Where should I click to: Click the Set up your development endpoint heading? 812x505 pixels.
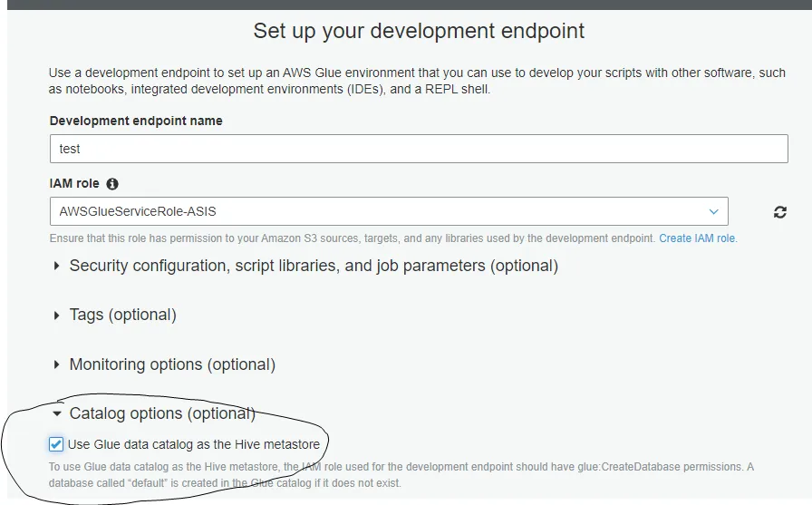(x=419, y=31)
